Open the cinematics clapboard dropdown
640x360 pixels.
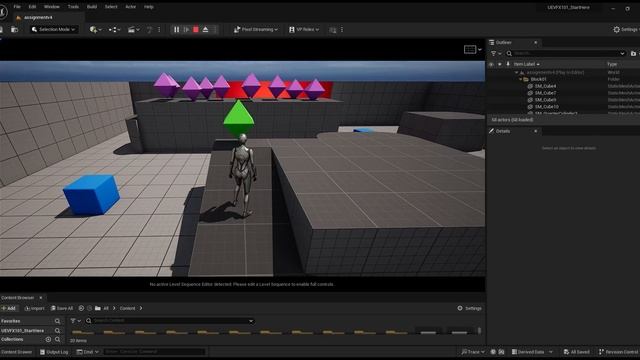(x=133, y=29)
